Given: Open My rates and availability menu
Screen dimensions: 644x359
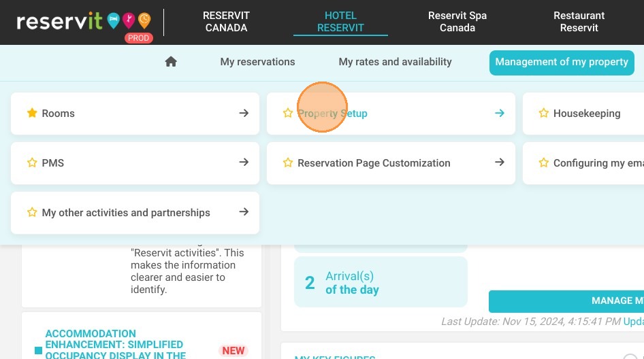Looking at the screenshot, I should click(x=395, y=62).
